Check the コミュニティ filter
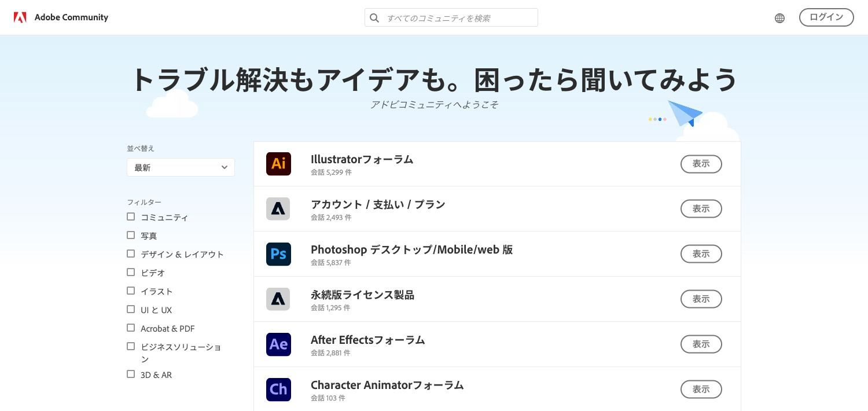 coord(131,216)
